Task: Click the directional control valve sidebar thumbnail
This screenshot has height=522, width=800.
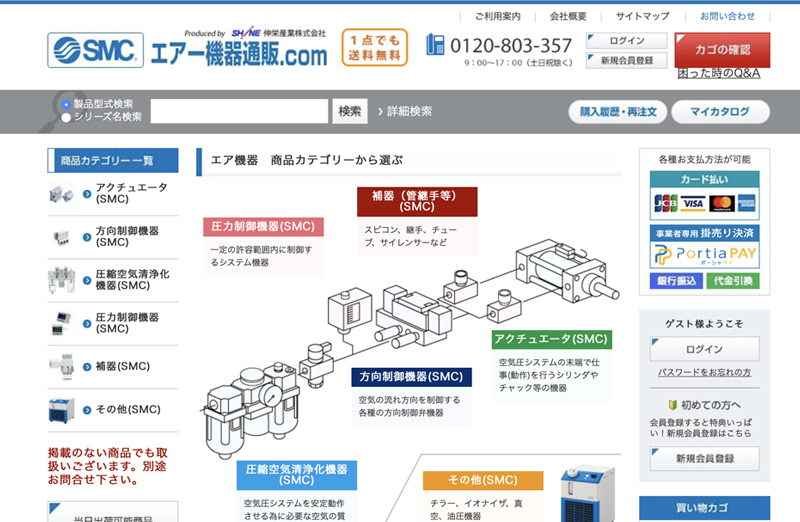Action: tap(62, 237)
